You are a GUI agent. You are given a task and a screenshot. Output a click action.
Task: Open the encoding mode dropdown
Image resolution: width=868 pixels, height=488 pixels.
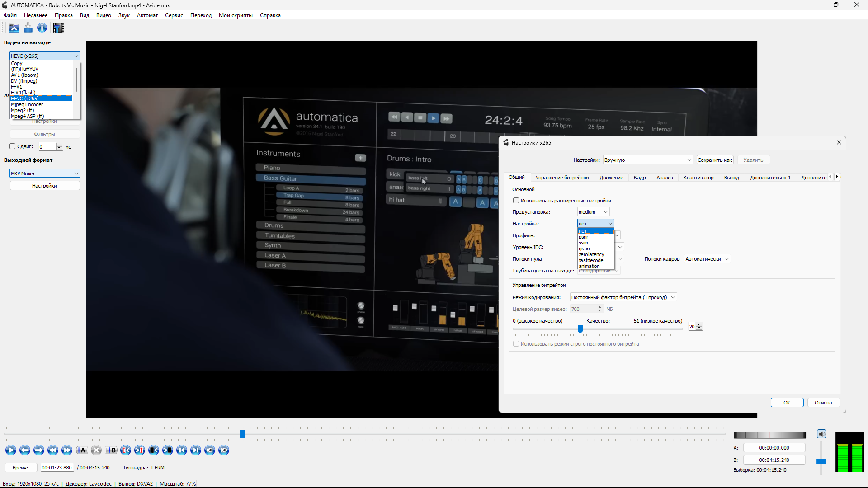(623, 297)
